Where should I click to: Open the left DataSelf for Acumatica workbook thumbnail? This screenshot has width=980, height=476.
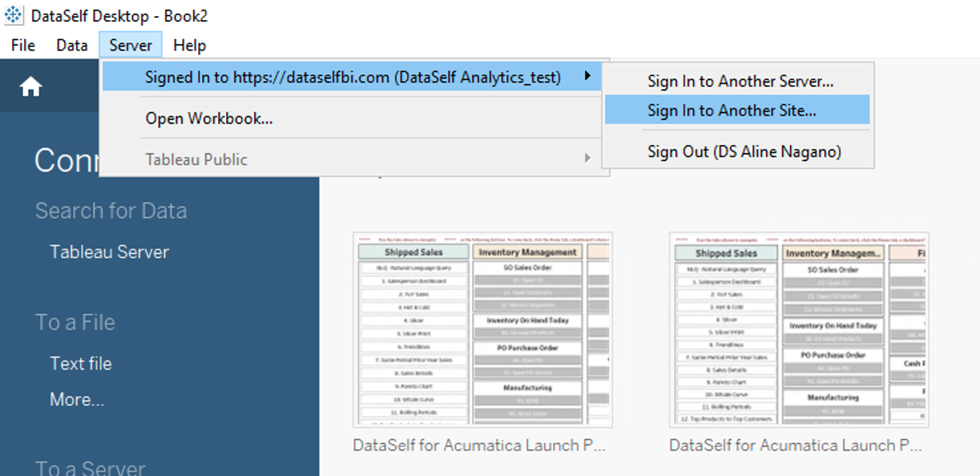482,330
